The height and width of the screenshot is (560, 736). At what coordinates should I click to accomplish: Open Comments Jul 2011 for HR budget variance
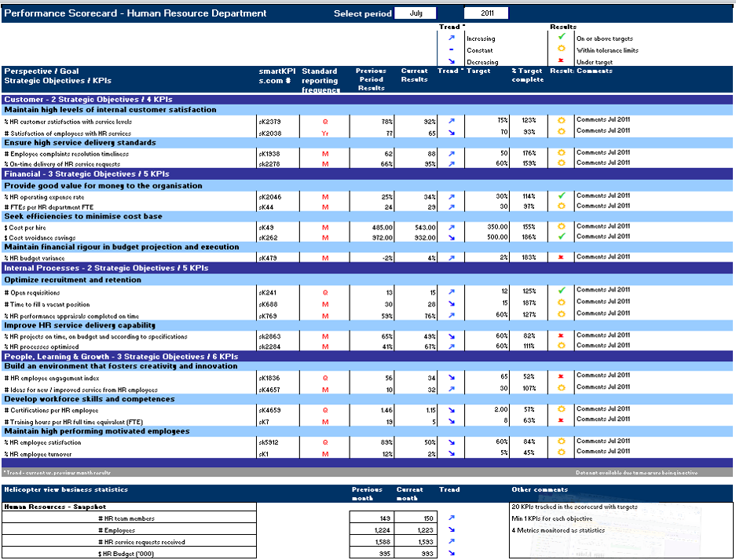pos(602,257)
